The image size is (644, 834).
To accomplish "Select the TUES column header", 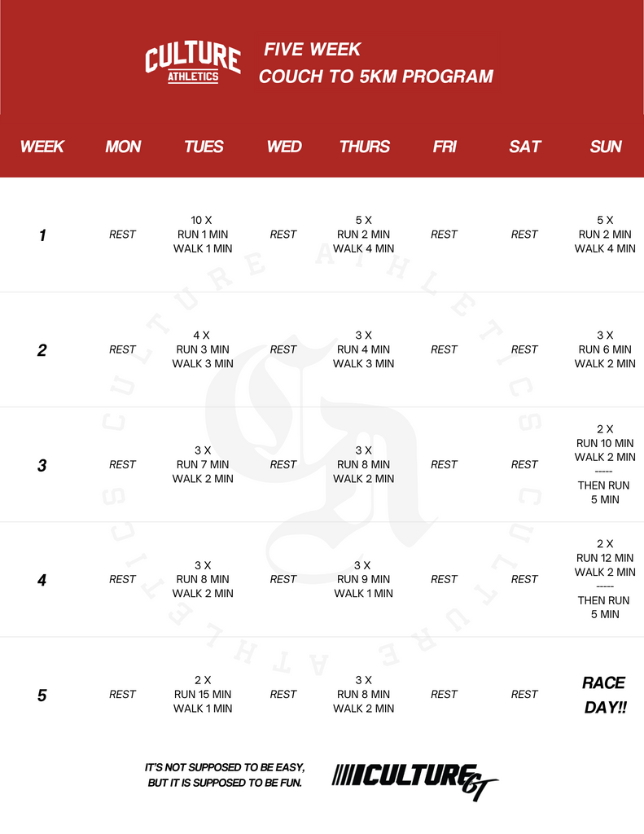I will [204, 147].
